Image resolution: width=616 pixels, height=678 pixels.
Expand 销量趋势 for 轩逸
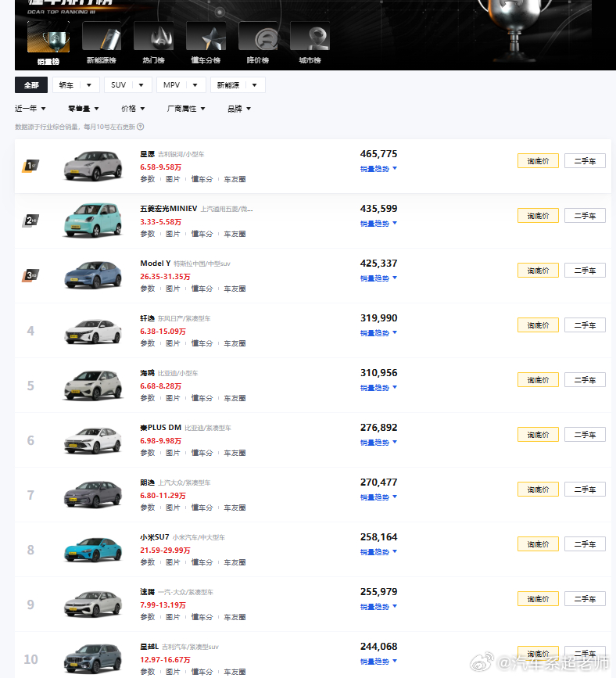pyautogui.click(x=378, y=333)
